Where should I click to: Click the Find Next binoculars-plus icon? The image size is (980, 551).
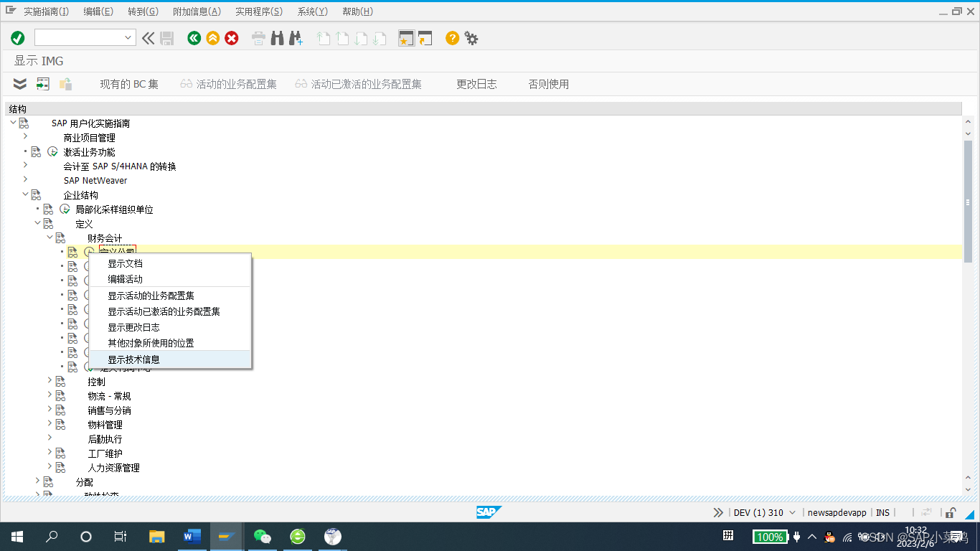[296, 38]
